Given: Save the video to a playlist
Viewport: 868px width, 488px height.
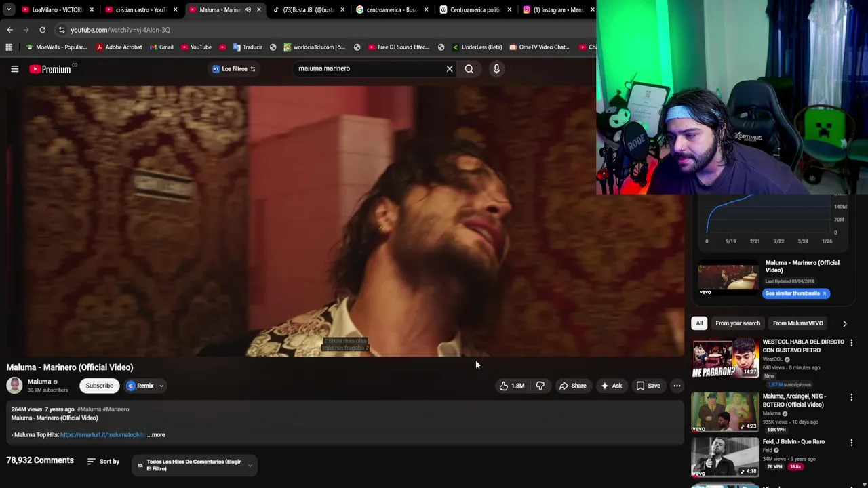Looking at the screenshot, I should pos(648,386).
